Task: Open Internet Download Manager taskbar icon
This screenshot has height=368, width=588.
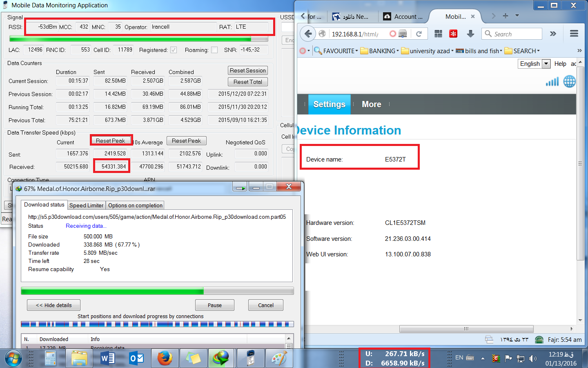Action: (221, 359)
